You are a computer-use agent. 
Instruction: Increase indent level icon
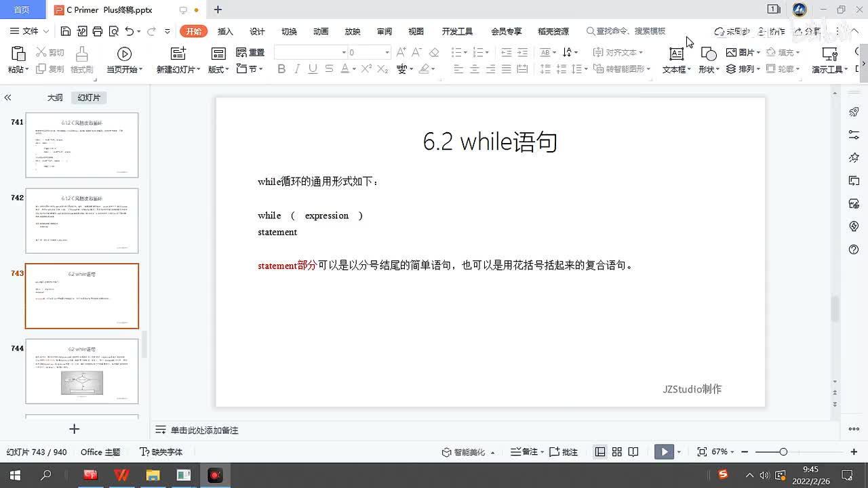(x=522, y=52)
